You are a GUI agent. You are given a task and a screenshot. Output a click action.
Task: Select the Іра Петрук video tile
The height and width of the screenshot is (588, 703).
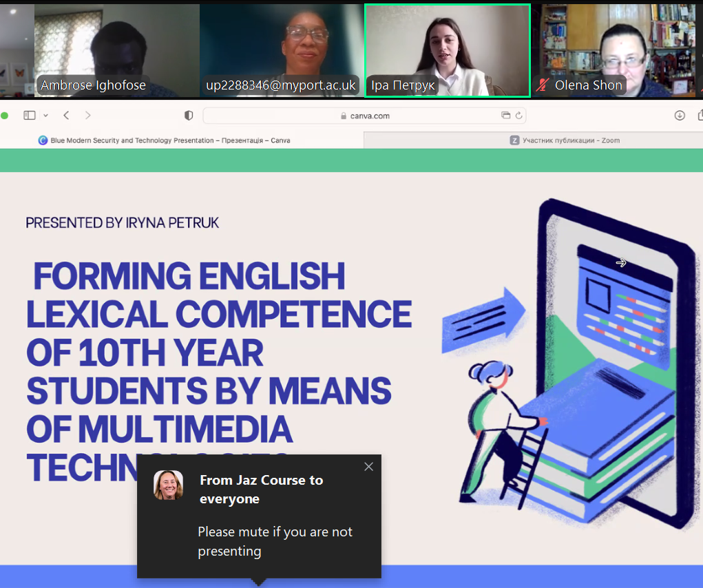click(x=447, y=50)
